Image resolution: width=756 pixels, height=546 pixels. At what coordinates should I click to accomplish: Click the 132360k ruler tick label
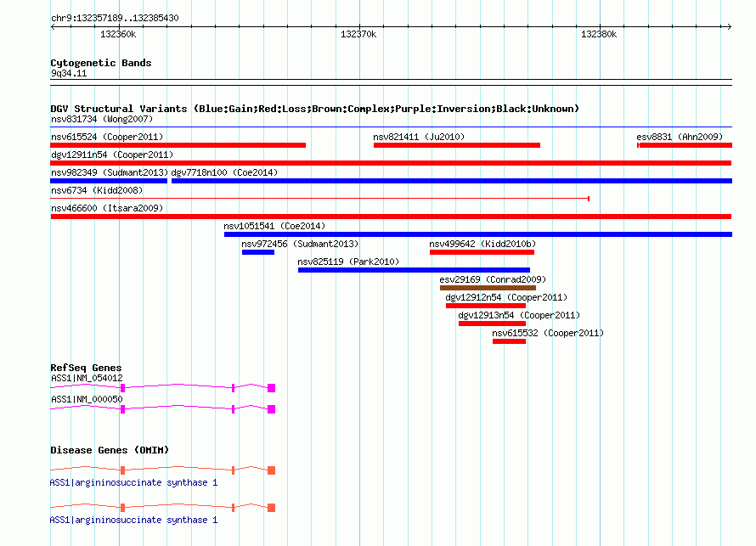tap(118, 34)
